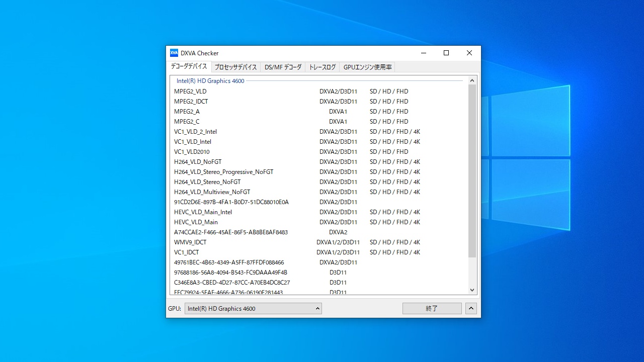Close the DXVA Checker window
This screenshot has height=362, width=644.
[469, 53]
